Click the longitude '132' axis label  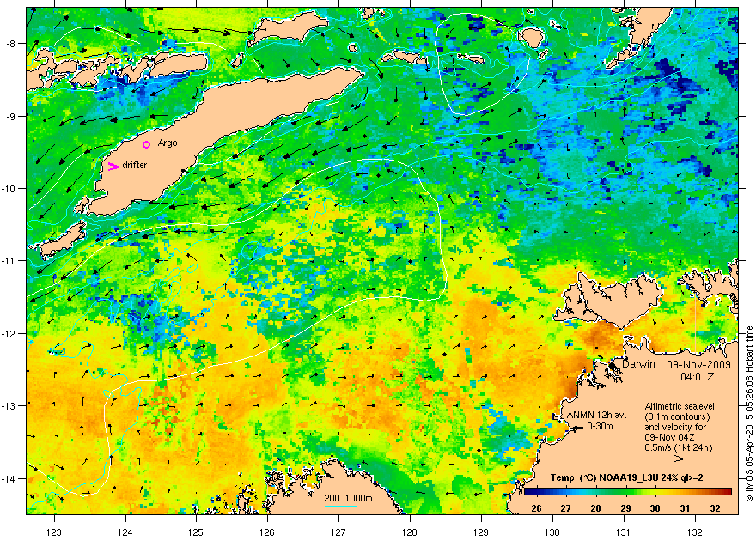point(695,532)
